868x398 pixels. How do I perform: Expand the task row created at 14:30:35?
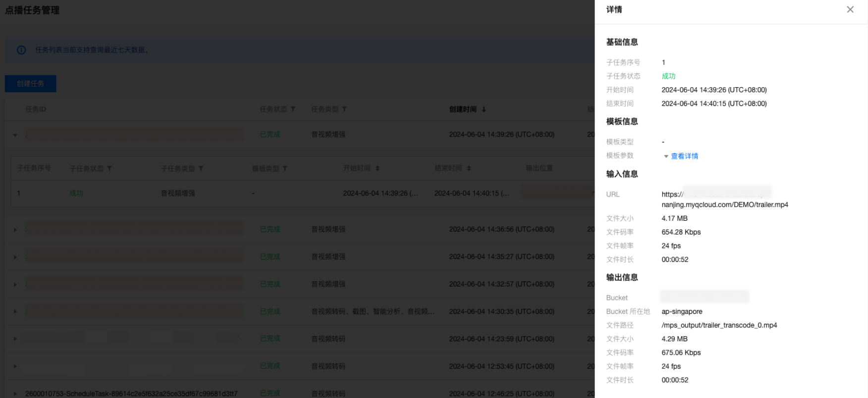tap(15, 312)
